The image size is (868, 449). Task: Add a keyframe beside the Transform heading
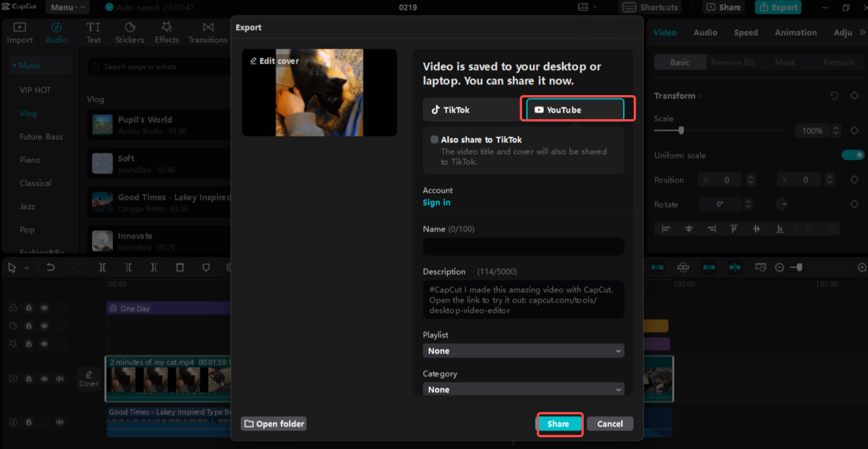point(854,96)
